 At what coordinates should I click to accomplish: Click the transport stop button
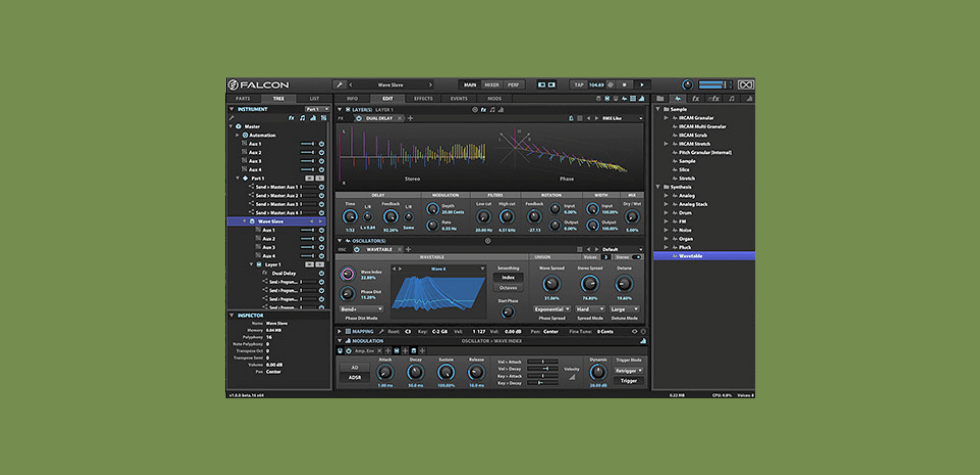[625, 85]
